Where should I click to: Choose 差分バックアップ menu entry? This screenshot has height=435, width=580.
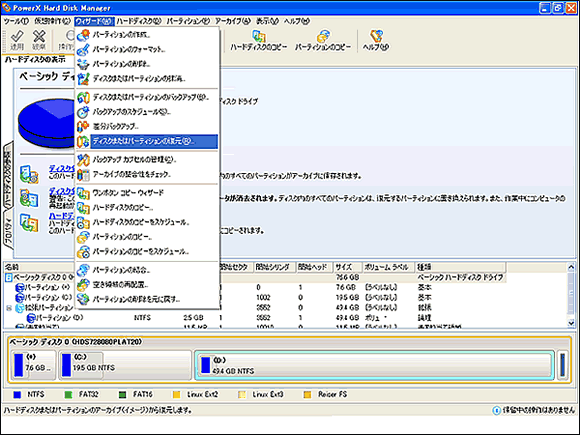147,127
